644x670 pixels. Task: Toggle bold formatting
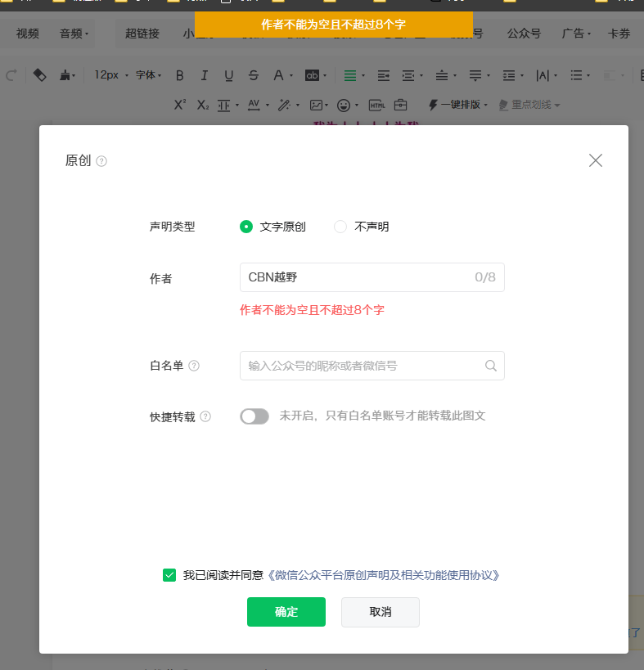[179, 75]
